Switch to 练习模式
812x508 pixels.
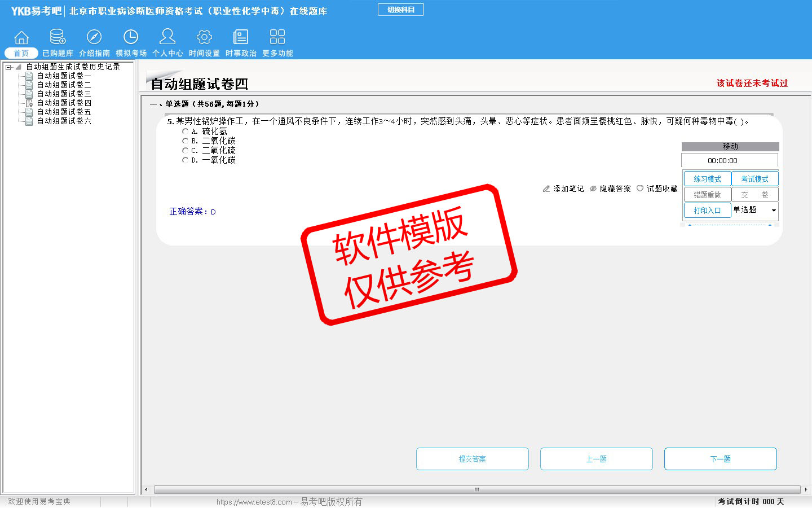[707, 179]
